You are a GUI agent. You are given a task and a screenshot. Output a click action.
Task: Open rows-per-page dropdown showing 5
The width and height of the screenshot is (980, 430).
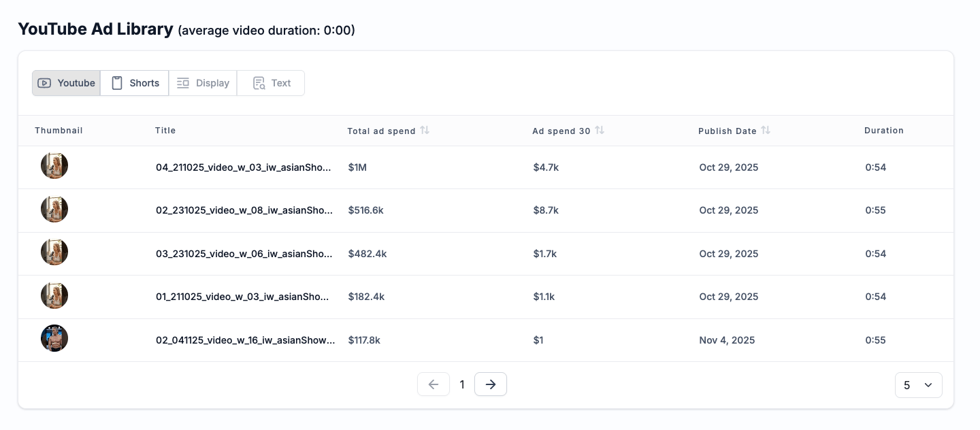pyautogui.click(x=918, y=385)
